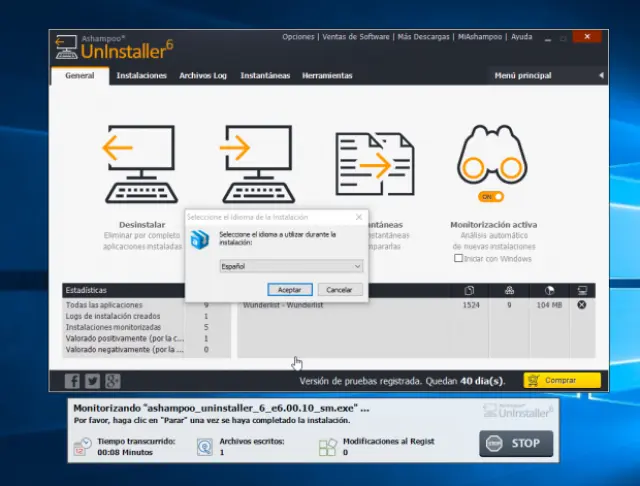Open Instantáneas documents compare icon
Screen dimensions: 640x486
374,164
